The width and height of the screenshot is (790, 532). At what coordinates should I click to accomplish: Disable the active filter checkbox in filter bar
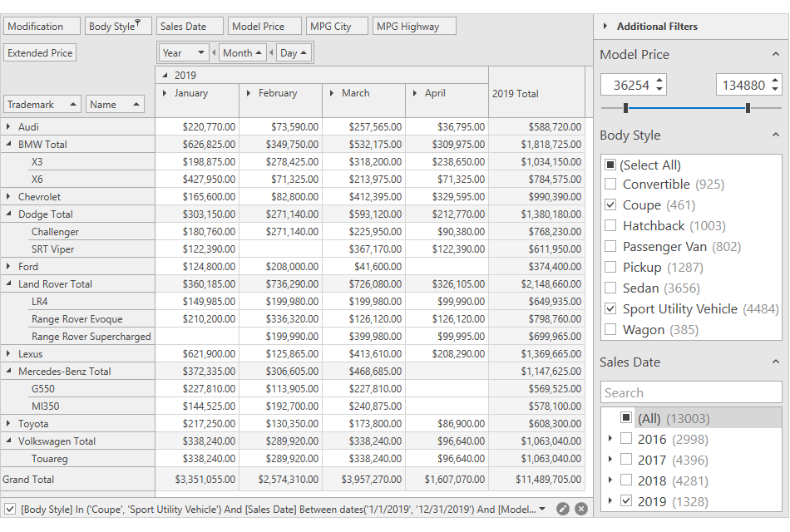coord(9,509)
